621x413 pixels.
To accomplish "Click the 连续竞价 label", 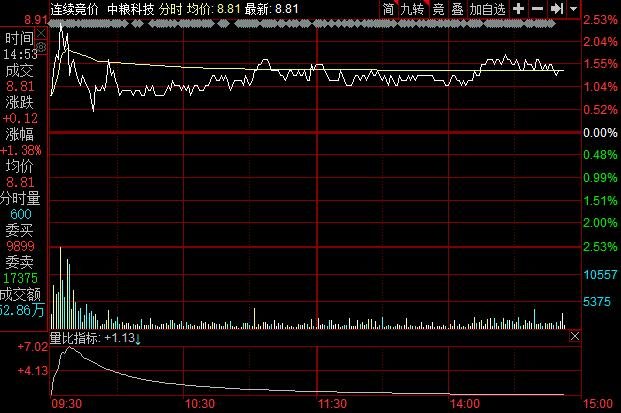I will [x=74, y=9].
